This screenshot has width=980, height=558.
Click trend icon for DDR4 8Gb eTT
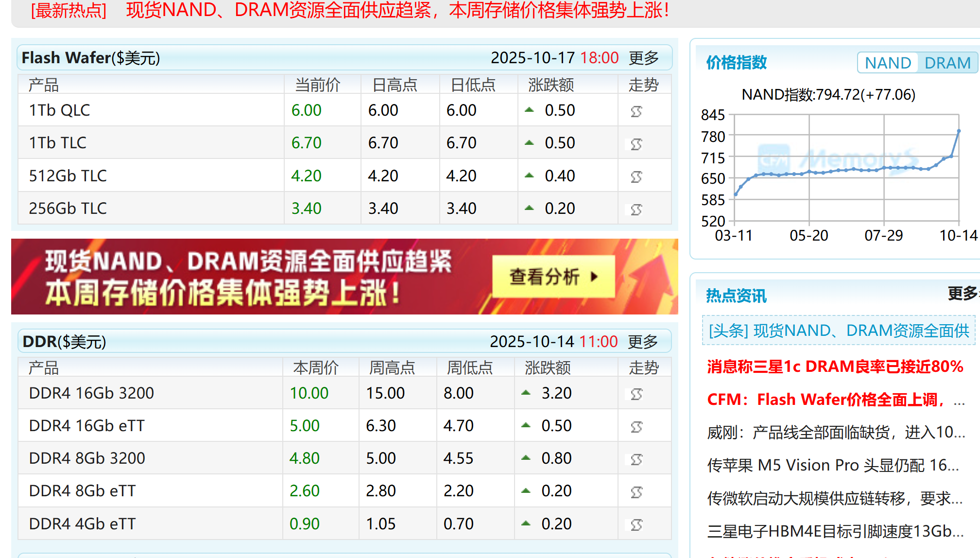(x=636, y=492)
